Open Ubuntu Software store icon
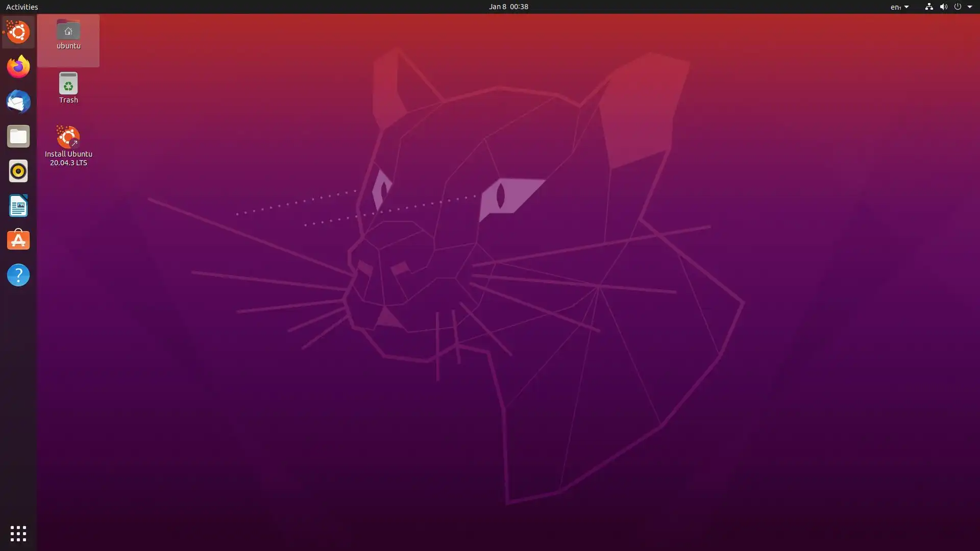Screen dimensions: 980x551 pos(18,240)
